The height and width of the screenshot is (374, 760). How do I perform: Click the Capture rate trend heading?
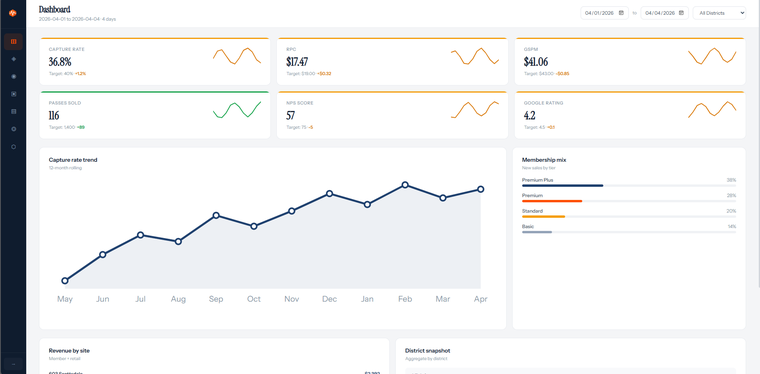pyautogui.click(x=73, y=160)
